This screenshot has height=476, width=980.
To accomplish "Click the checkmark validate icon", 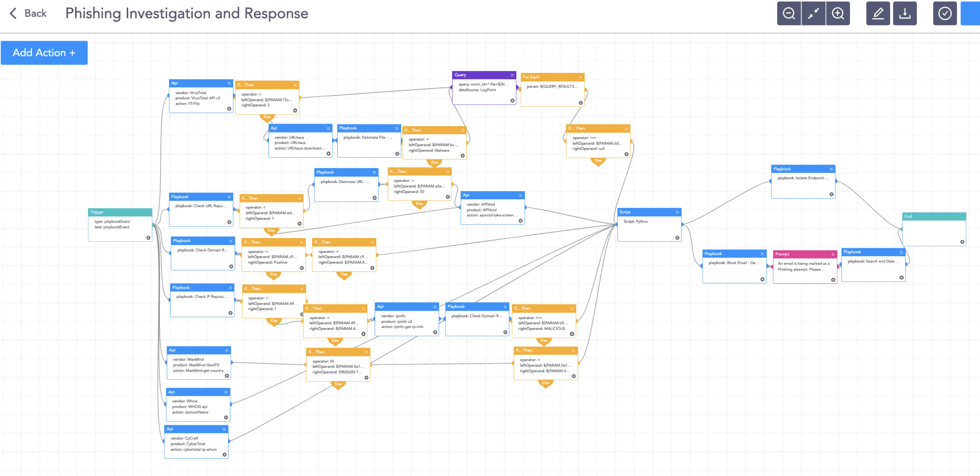I will pos(945,13).
